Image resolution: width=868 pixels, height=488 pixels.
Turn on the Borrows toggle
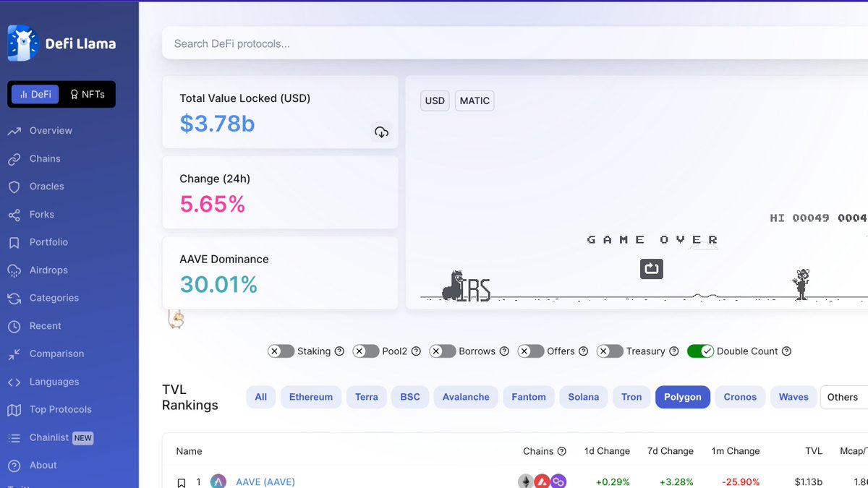tap(442, 351)
